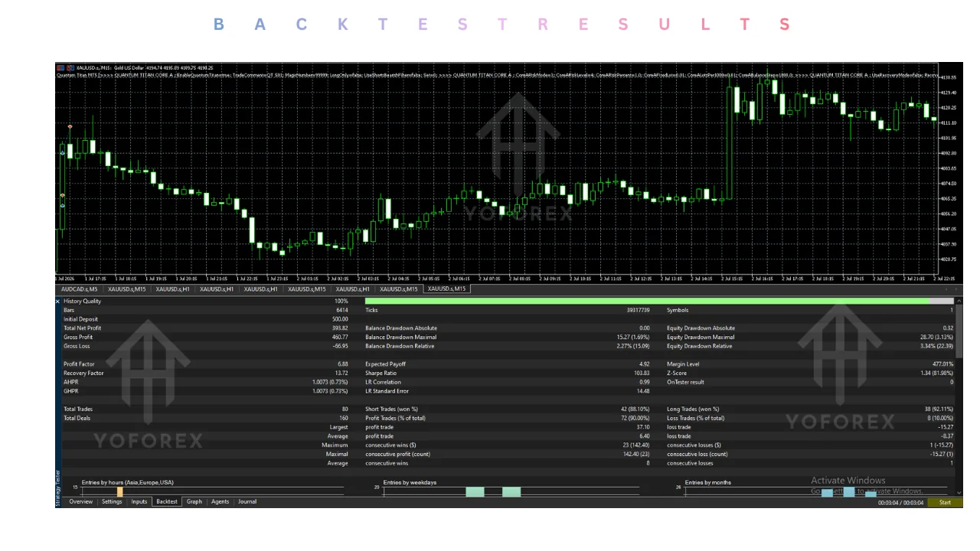Image resolution: width=980 pixels, height=551 pixels.
Task: Click the elapsed time 00:03:04 / 00:03:04
Action: pos(900,503)
